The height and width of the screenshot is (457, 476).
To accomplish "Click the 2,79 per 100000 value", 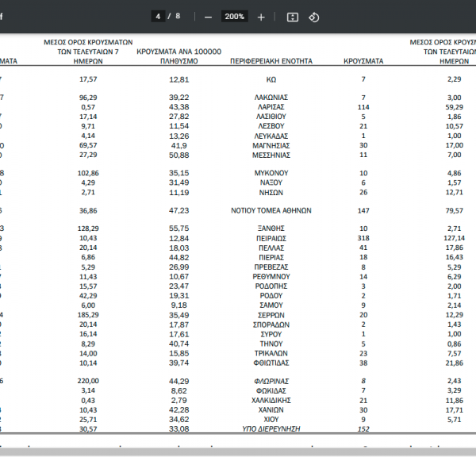I will pyautogui.click(x=179, y=400).
